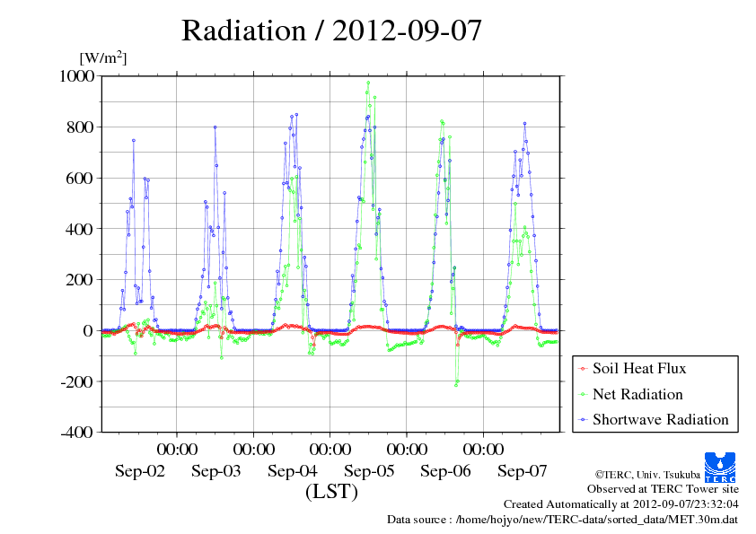The height and width of the screenshot is (534, 756).
Task: Click the 'Data source' file path line
Action: point(563,520)
